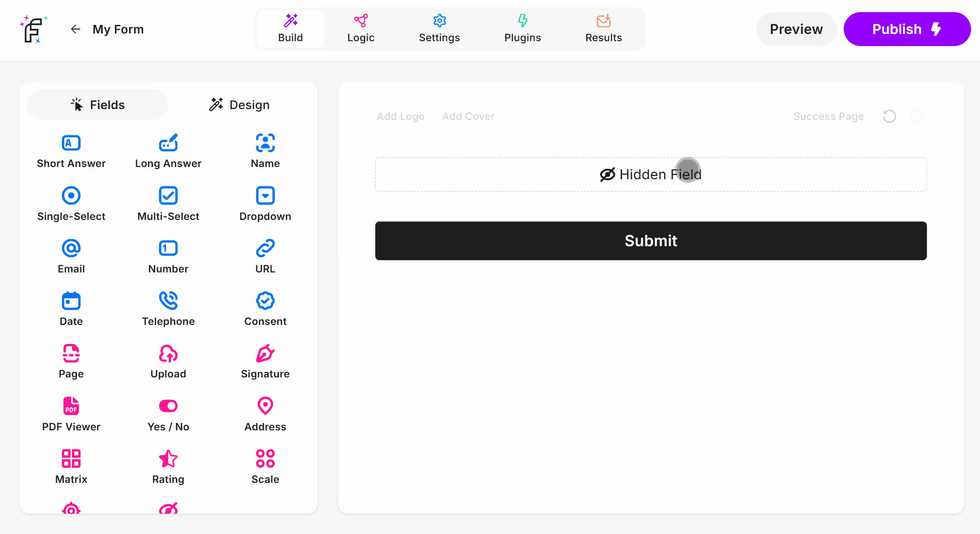Add a Long Answer field

tap(168, 152)
